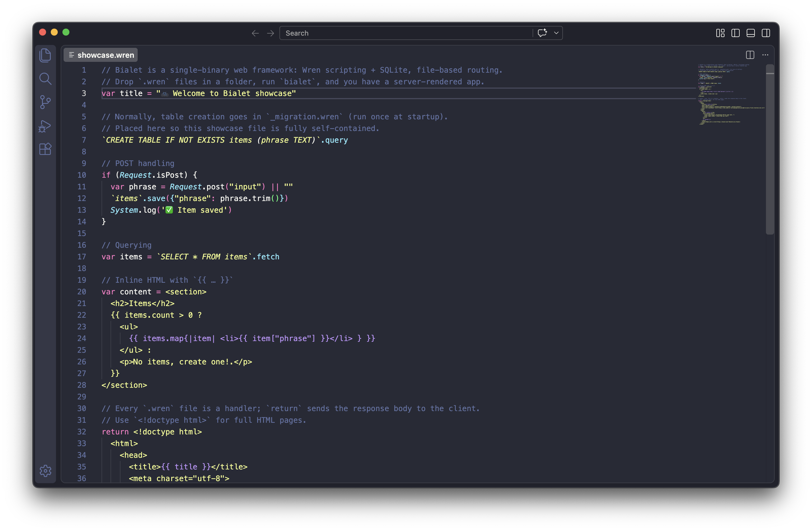Screen dimensions: 812x531
Task: Click 'SELECT * FROM items' query text
Action: (x=204, y=257)
